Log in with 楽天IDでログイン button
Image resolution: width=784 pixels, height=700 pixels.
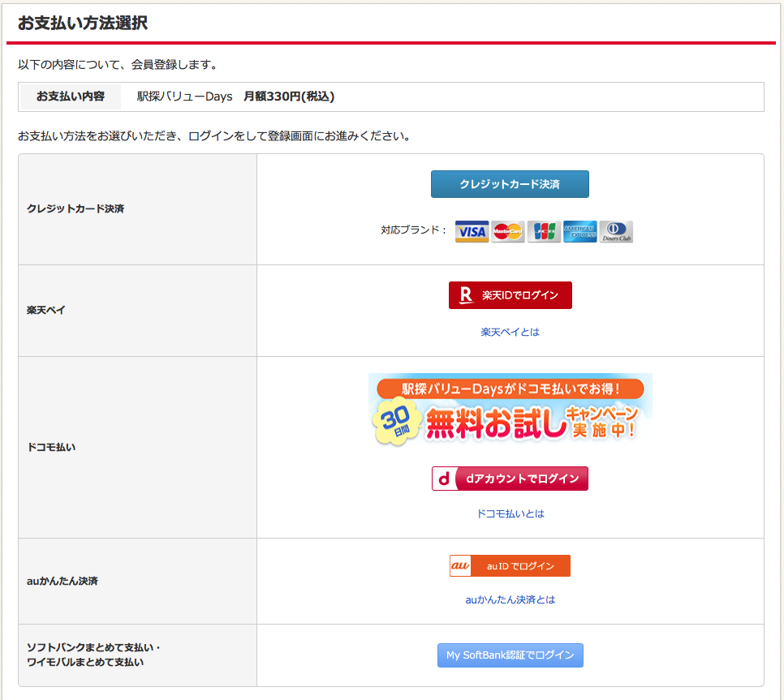pyautogui.click(x=510, y=295)
